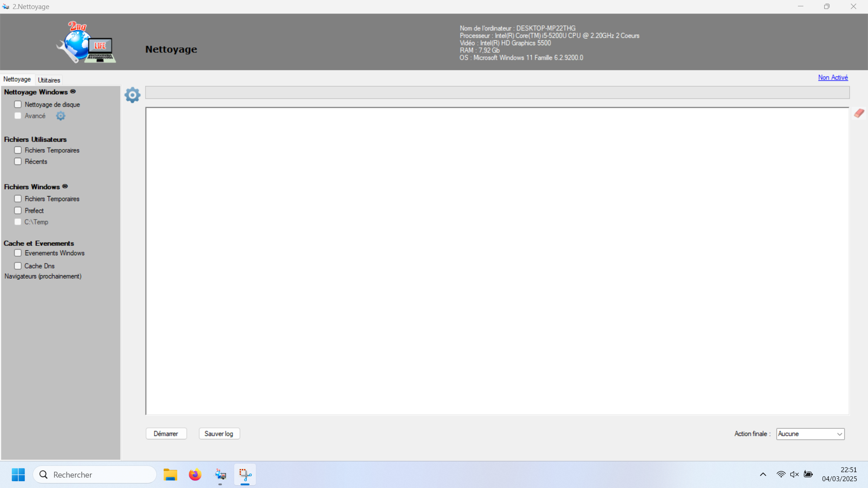Click the 2nd Life logo image
The height and width of the screenshot is (488, 868).
(x=86, y=42)
